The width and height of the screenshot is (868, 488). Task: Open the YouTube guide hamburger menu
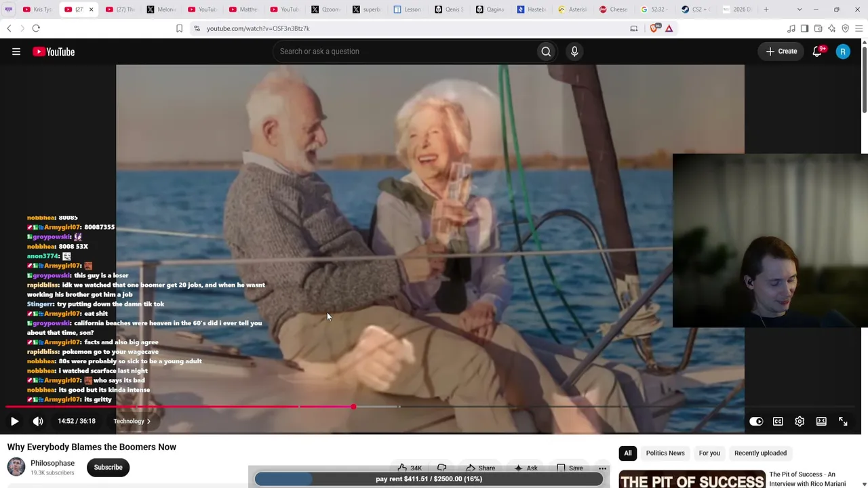click(16, 52)
